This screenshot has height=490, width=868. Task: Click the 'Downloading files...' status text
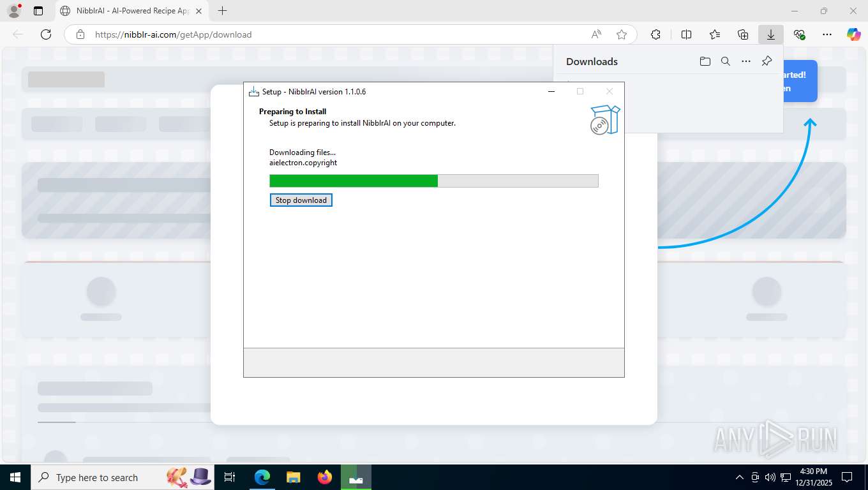(x=303, y=152)
